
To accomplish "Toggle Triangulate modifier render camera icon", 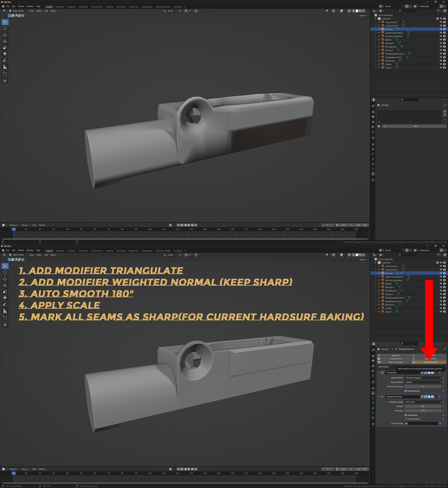I will (432, 373).
